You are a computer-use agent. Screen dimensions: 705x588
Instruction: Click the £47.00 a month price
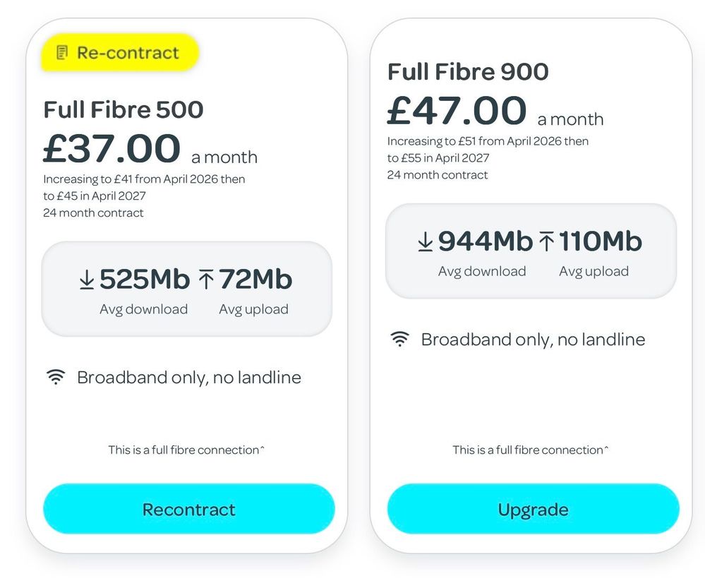tap(495, 112)
